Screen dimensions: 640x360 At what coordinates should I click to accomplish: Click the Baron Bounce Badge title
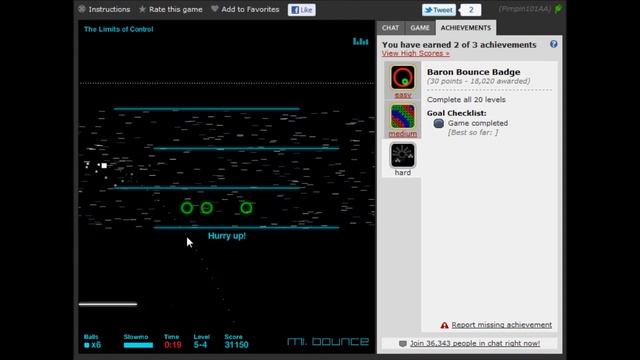pos(473,72)
